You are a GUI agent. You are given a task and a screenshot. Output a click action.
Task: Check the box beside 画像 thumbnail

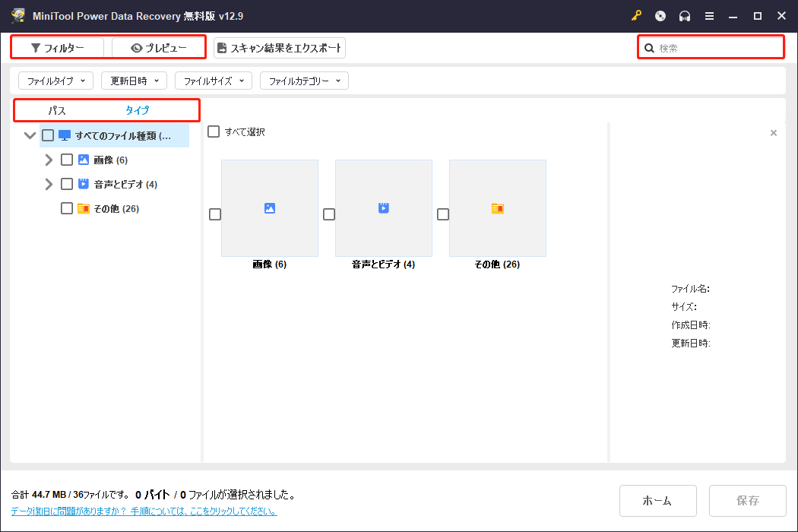[215, 214]
